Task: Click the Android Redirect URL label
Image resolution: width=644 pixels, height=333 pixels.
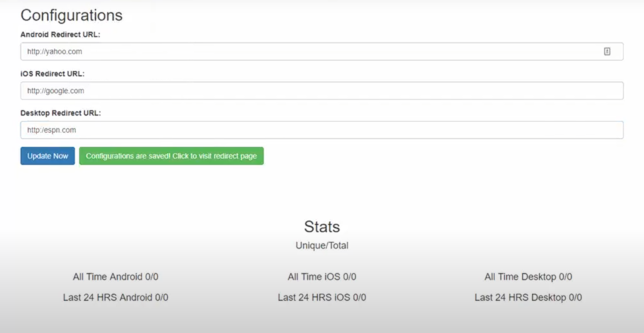Action: [60, 34]
